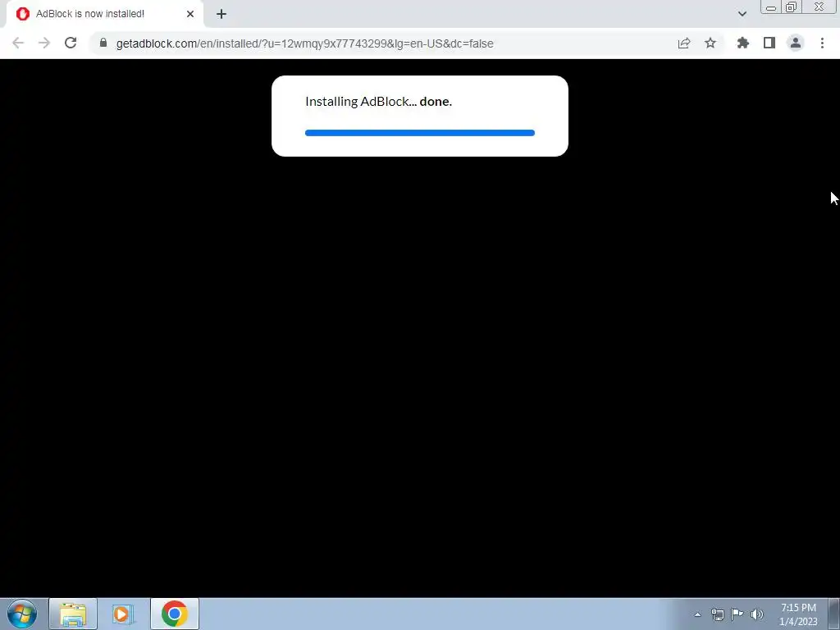Image resolution: width=840 pixels, height=630 pixels.
Task: Open File Explorer from taskbar
Action: point(73,614)
